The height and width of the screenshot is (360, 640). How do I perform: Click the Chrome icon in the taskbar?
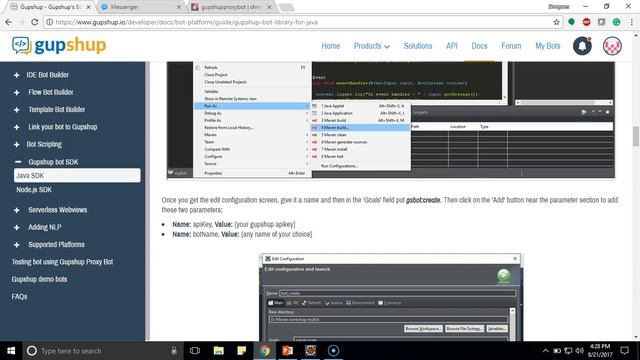tap(264, 351)
